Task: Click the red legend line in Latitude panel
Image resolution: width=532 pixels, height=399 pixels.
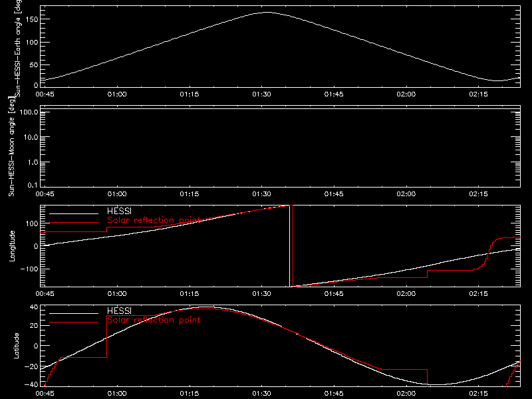Action: click(x=74, y=322)
